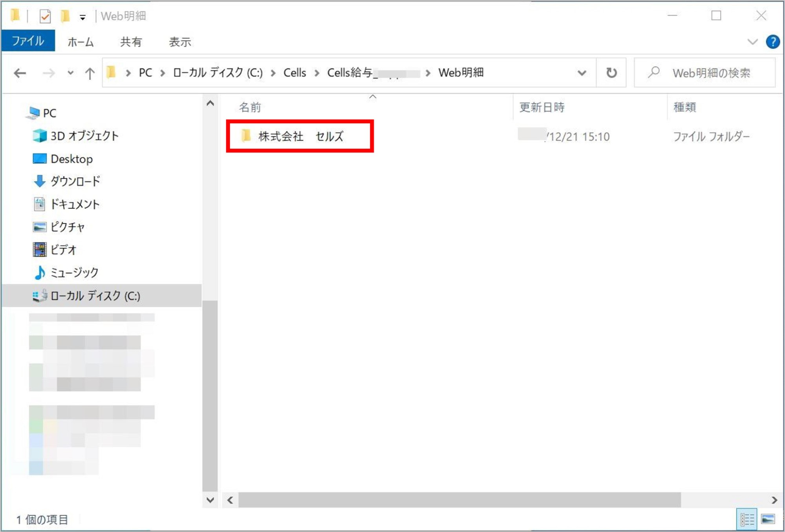Switch to large icons view layout

[768, 519]
